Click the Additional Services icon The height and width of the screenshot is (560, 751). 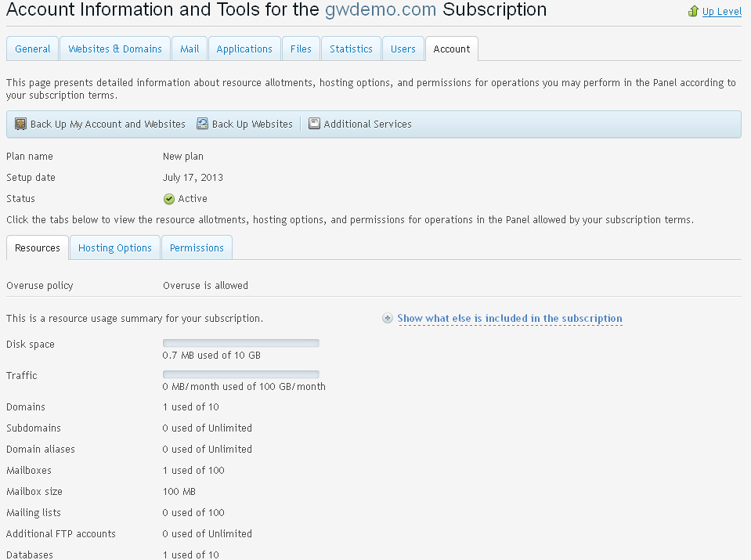pyautogui.click(x=314, y=124)
